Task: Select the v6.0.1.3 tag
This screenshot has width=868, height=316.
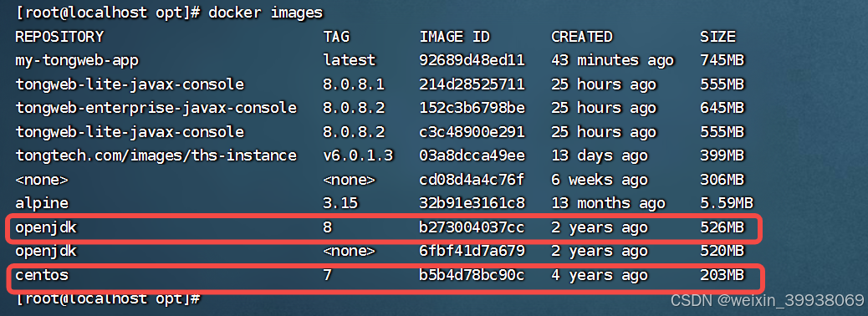Action: point(358,155)
